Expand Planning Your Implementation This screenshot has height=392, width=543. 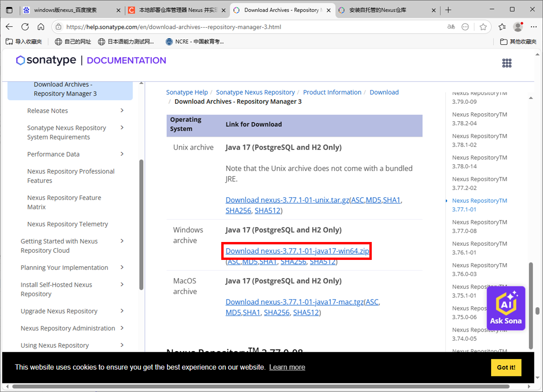coord(122,267)
